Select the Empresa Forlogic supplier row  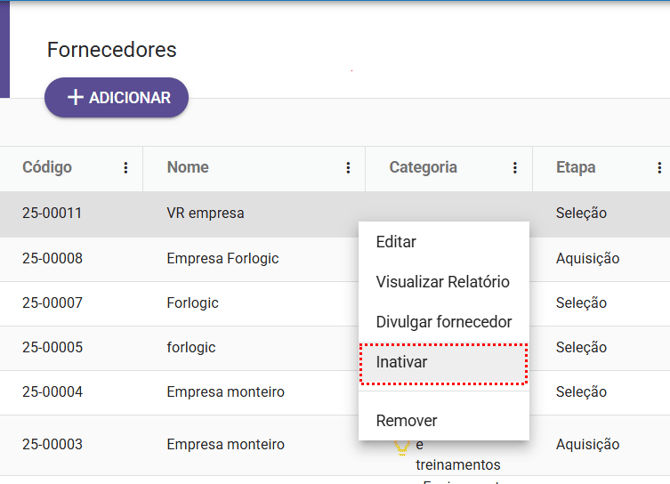(222, 258)
